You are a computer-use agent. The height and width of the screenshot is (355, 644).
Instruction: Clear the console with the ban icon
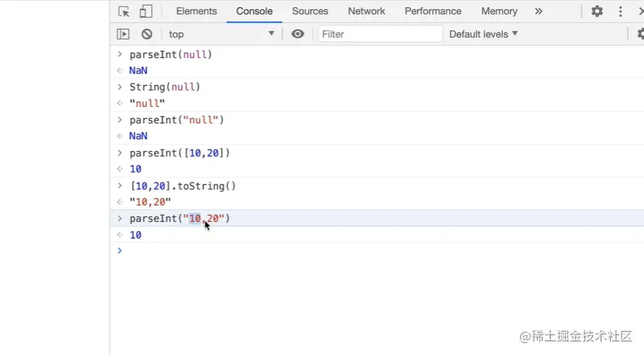[x=147, y=34]
